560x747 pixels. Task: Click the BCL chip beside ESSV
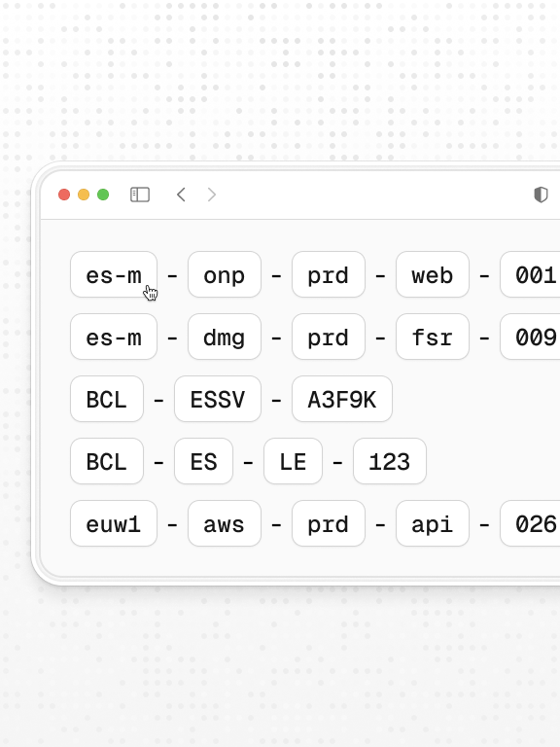[x=107, y=399]
